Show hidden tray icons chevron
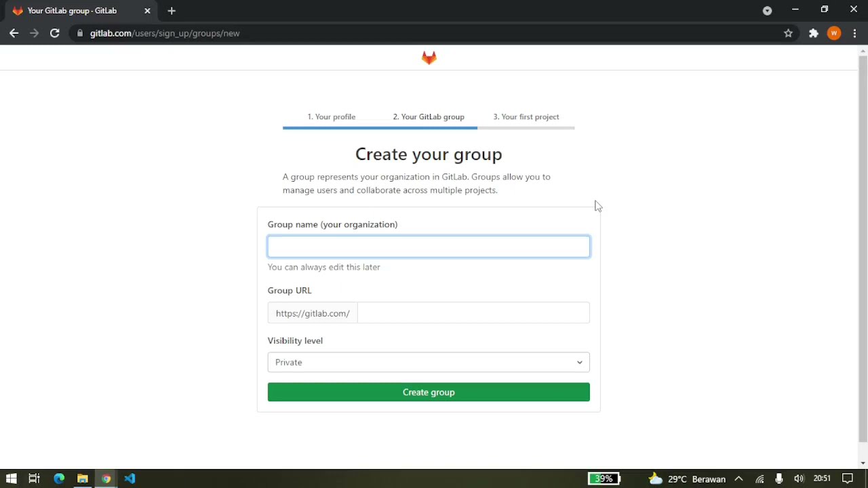The image size is (868, 488). point(738,479)
